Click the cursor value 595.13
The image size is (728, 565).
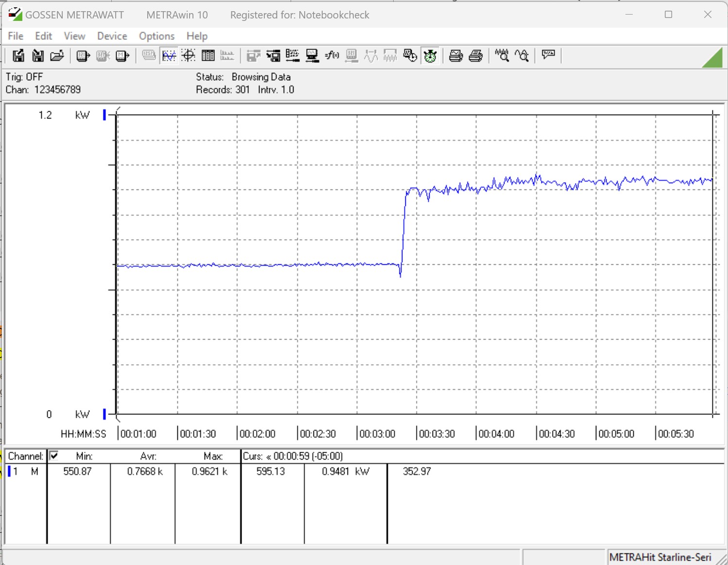271,471
